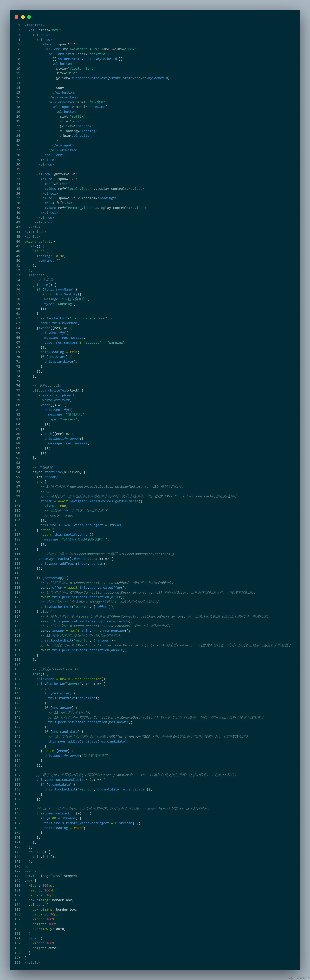
Task: Click the "if (e && e.streams) {" line
Action: [61, 818]
